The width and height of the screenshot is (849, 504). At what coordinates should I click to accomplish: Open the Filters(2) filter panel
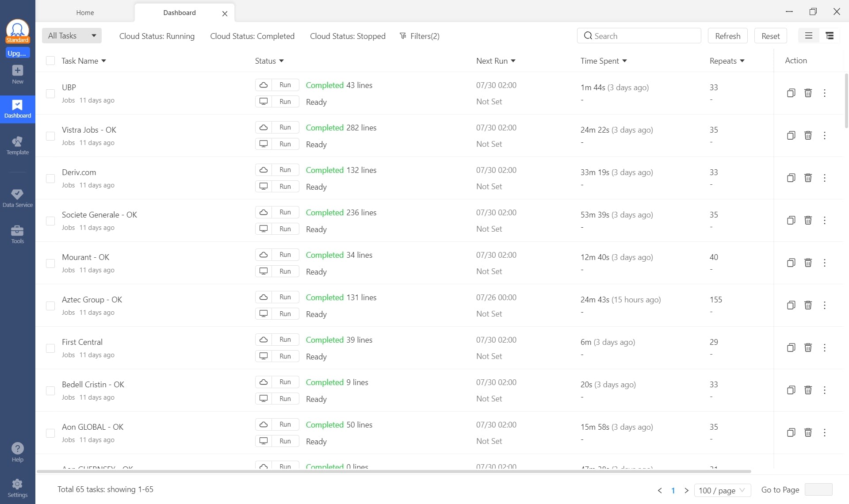pos(420,36)
